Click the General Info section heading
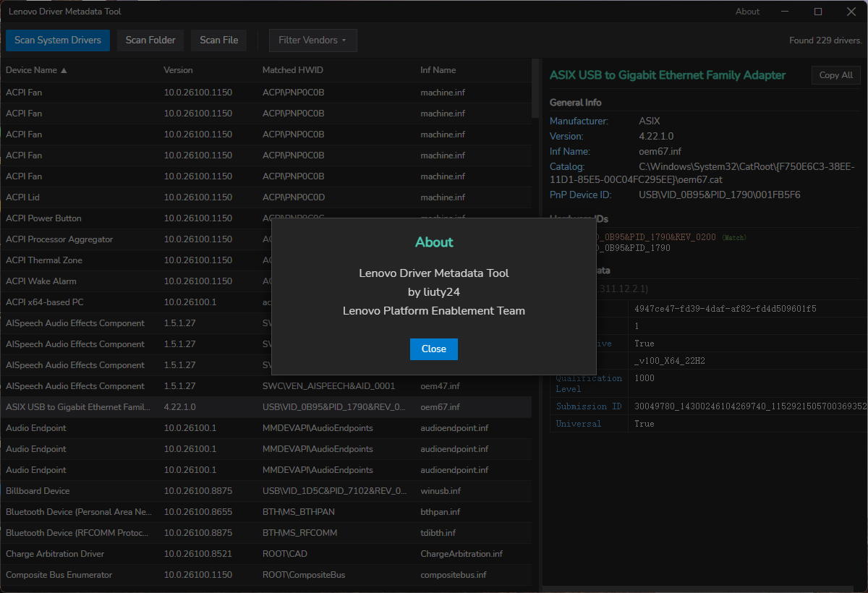The height and width of the screenshot is (593, 868). tap(576, 103)
